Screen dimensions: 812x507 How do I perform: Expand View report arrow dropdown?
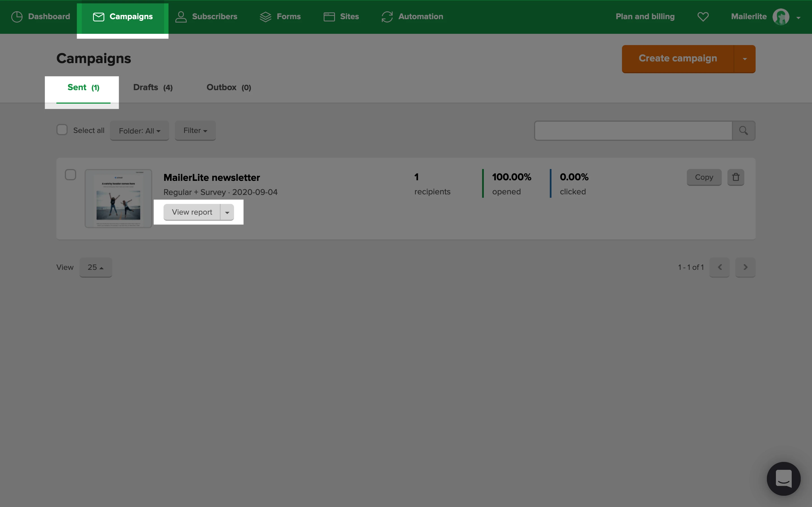[227, 212]
